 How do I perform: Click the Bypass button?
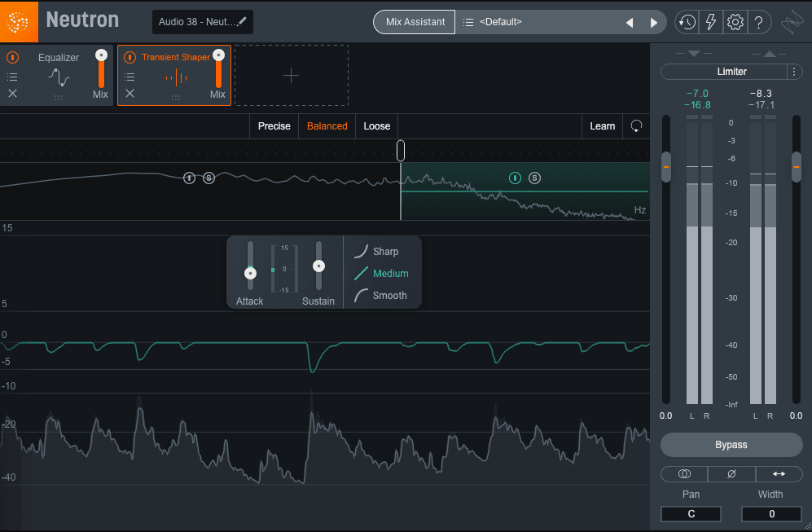[x=731, y=445]
